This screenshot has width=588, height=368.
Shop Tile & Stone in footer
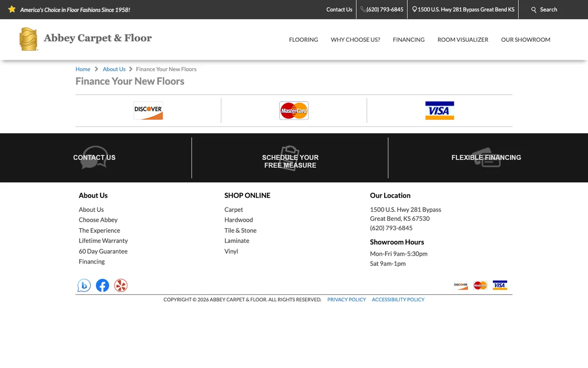pyautogui.click(x=241, y=231)
